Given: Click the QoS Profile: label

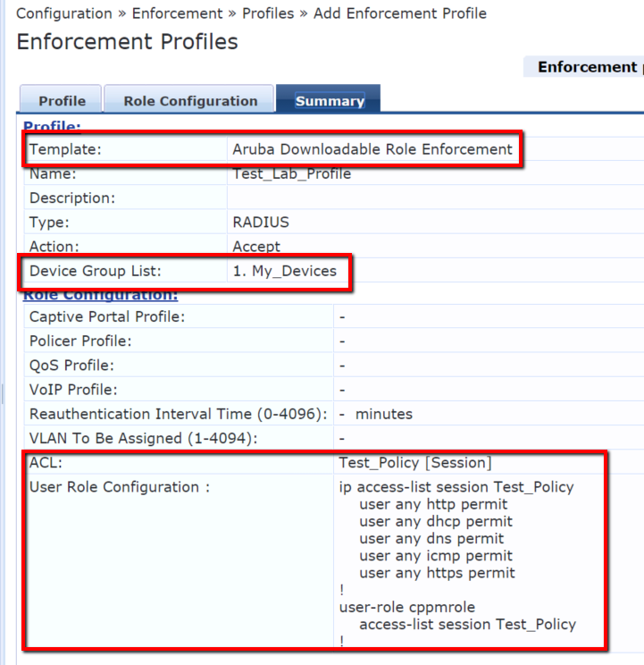Looking at the screenshot, I should pyautogui.click(x=71, y=366).
